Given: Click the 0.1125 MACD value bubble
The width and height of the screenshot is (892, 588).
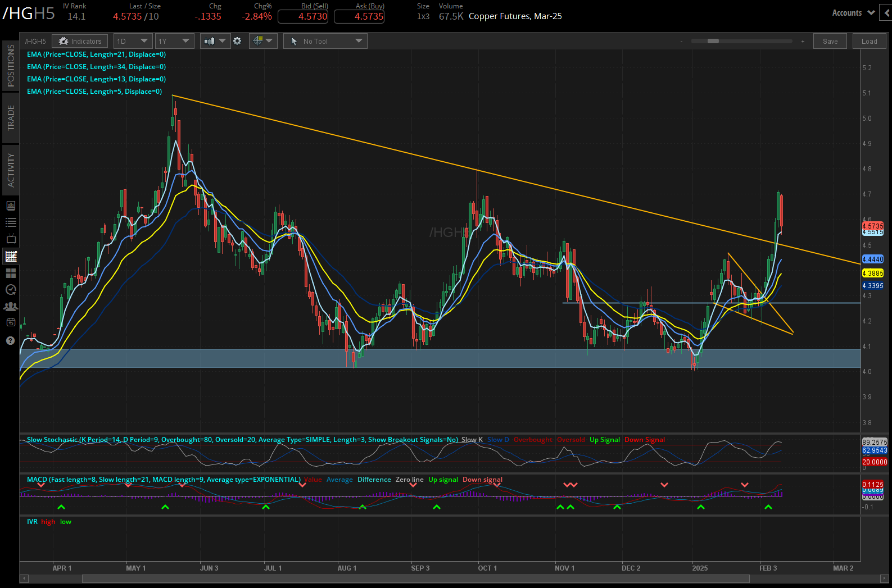Looking at the screenshot, I should [x=873, y=485].
